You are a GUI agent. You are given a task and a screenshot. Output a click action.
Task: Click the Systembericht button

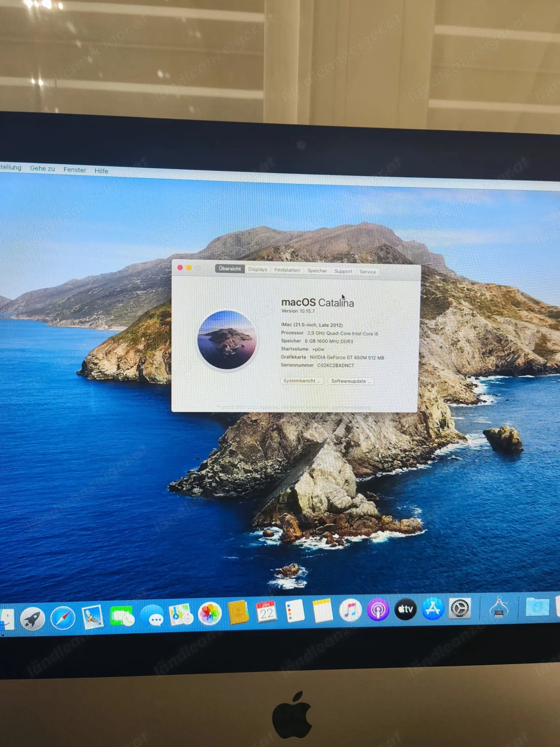pos(302,381)
